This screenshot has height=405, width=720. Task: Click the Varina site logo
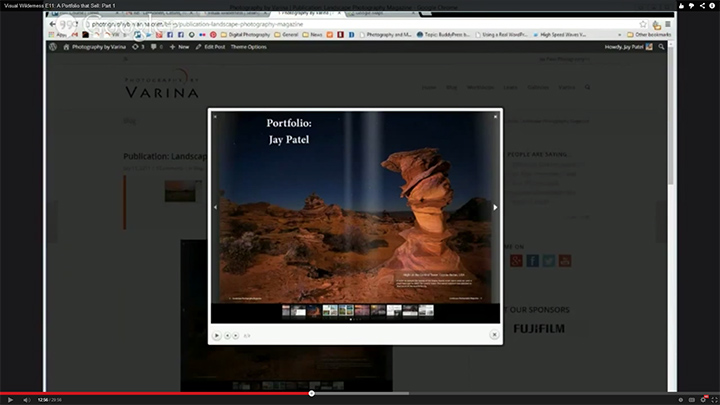[x=162, y=84]
